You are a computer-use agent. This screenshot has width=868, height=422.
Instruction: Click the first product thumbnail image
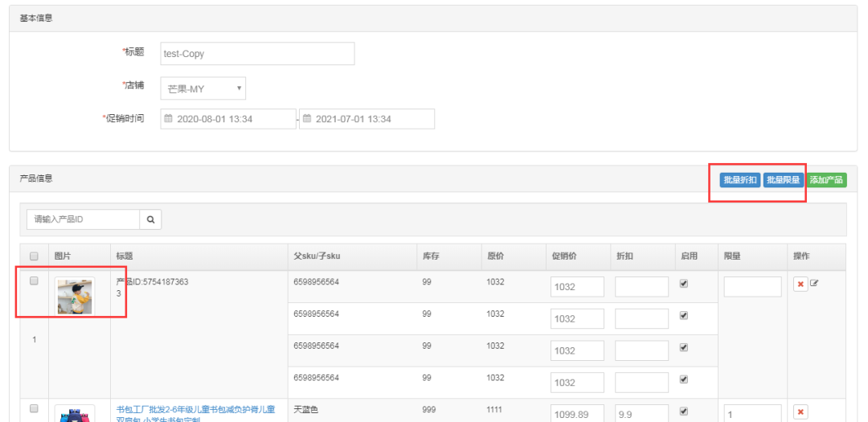[74, 297]
